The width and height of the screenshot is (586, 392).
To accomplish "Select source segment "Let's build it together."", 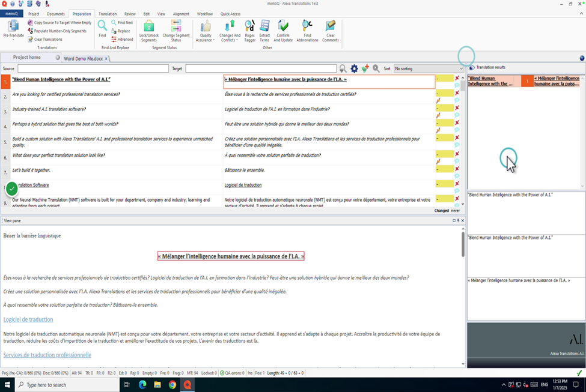I will (31, 170).
